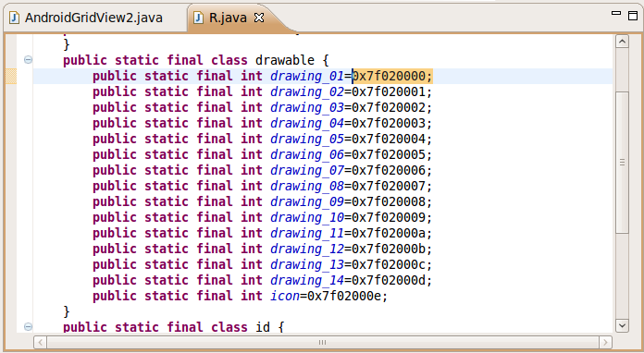
Task: Click value 0x7f020003
Action: pyautogui.click(x=389, y=123)
